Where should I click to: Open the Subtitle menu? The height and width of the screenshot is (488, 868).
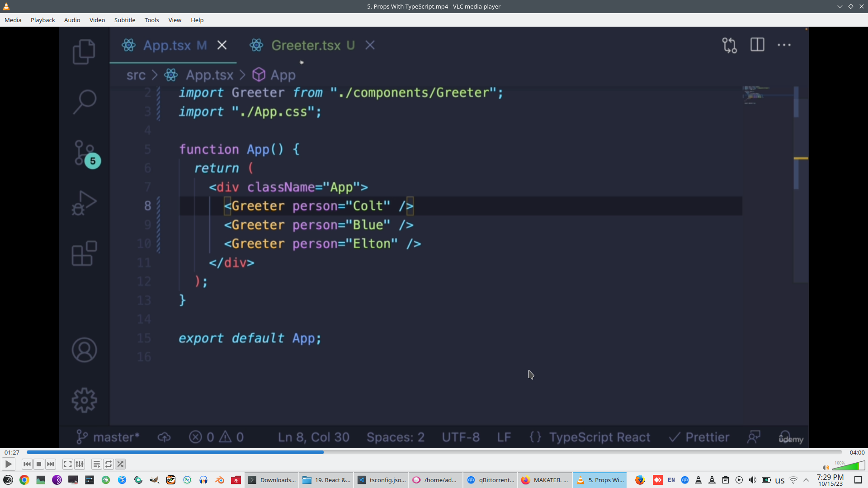(124, 20)
